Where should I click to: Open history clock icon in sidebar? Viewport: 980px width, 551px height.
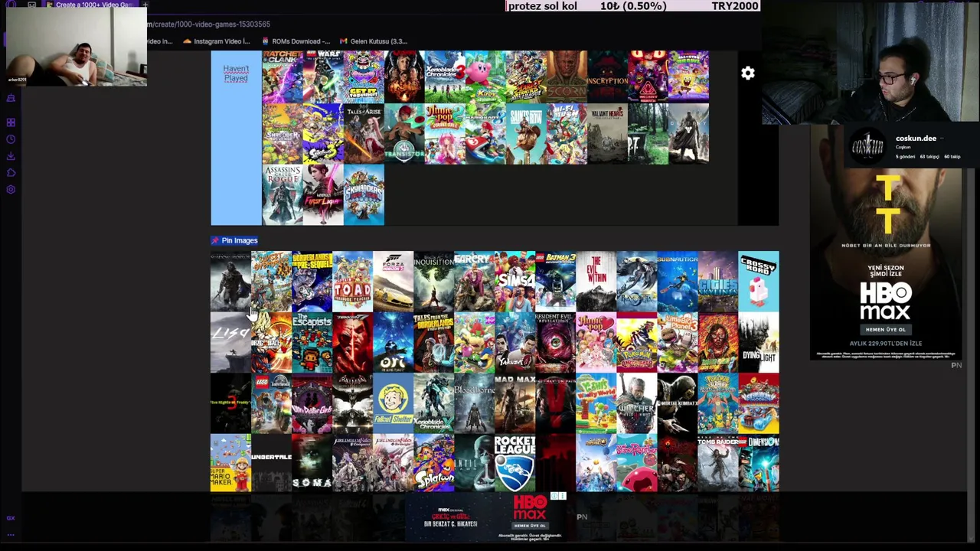(11, 139)
